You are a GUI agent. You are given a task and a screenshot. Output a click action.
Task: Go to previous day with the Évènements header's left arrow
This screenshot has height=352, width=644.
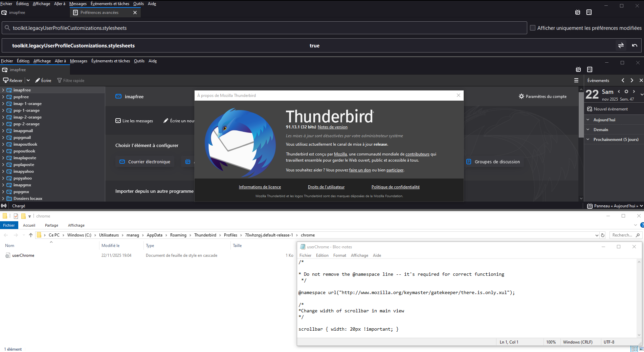coord(623,80)
